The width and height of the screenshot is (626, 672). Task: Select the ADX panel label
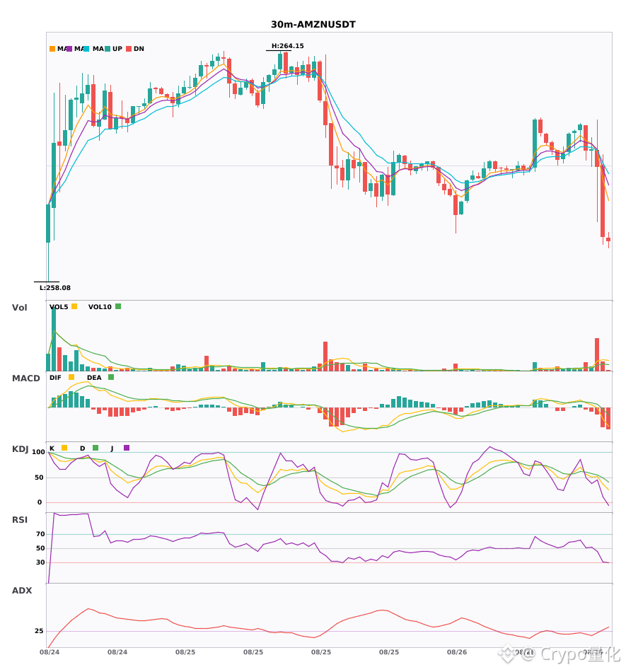click(22, 591)
